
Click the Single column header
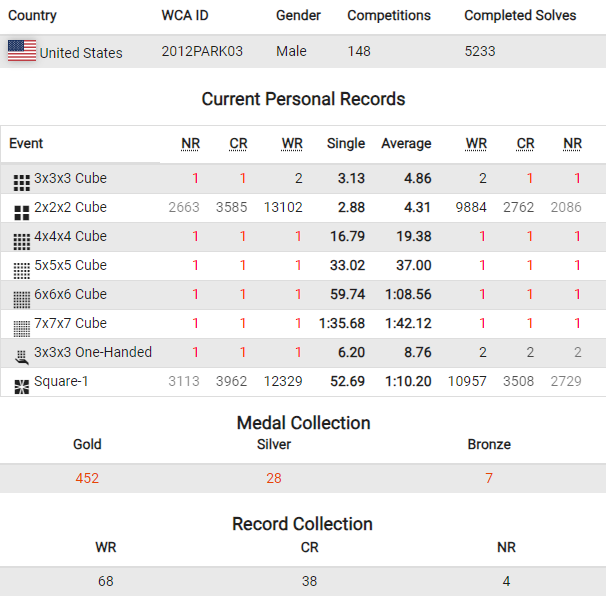pyautogui.click(x=346, y=144)
